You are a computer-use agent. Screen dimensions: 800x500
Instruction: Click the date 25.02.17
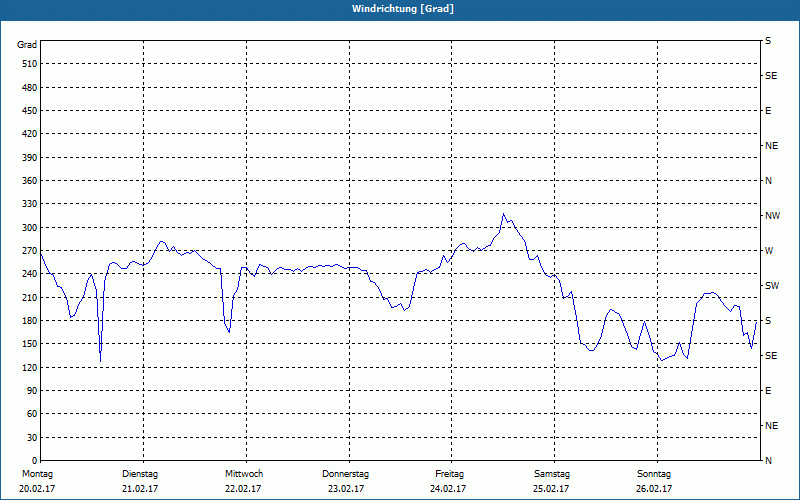pyautogui.click(x=552, y=489)
